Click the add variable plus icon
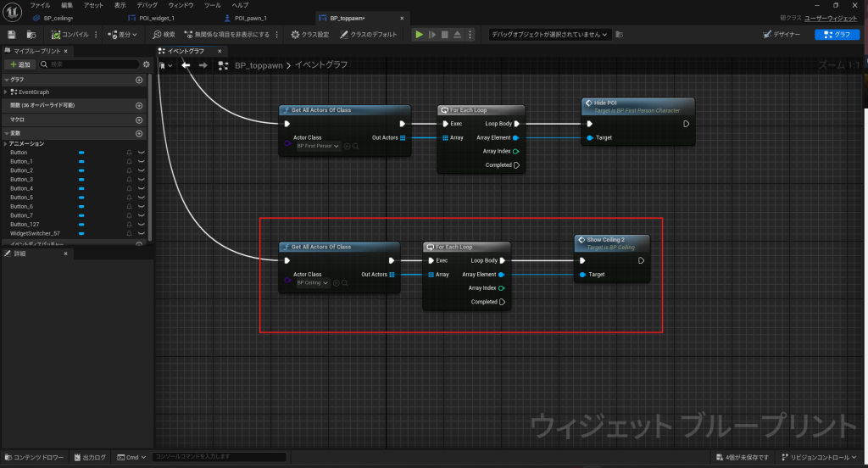This screenshot has width=868, height=468. click(139, 134)
